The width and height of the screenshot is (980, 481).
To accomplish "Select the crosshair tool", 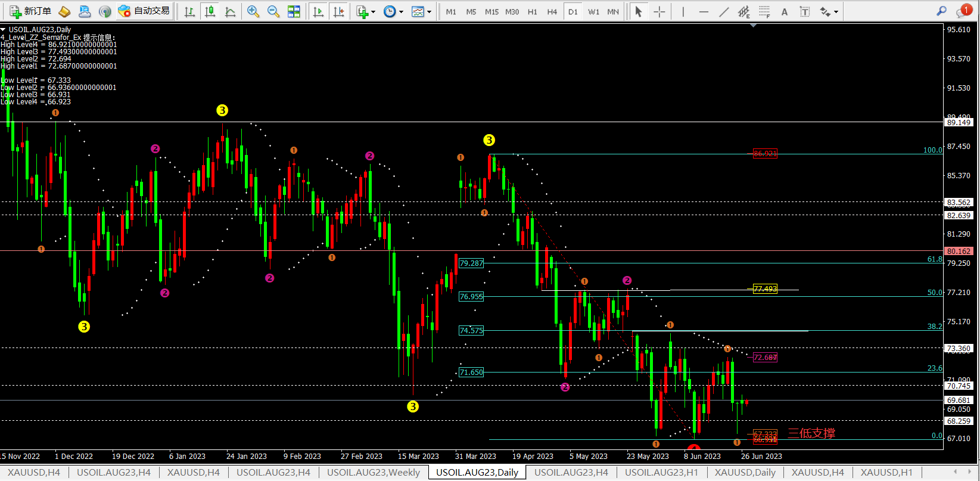I will point(659,11).
